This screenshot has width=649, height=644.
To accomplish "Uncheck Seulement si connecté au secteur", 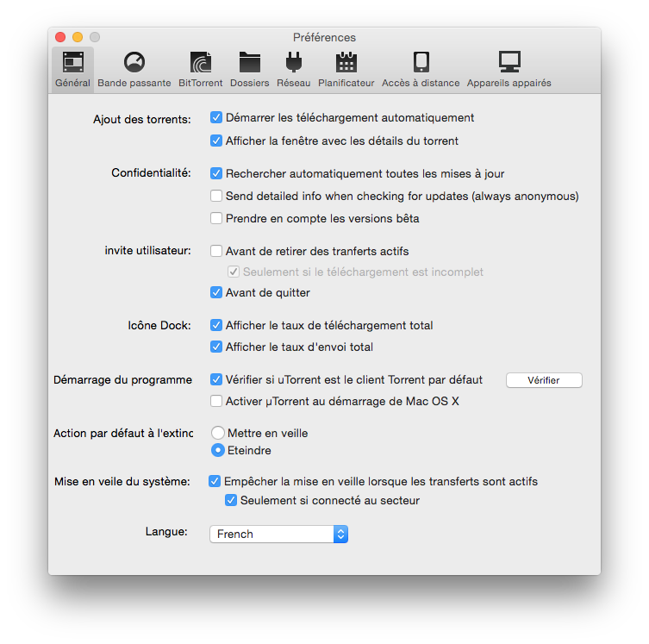I will click(x=231, y=500).
